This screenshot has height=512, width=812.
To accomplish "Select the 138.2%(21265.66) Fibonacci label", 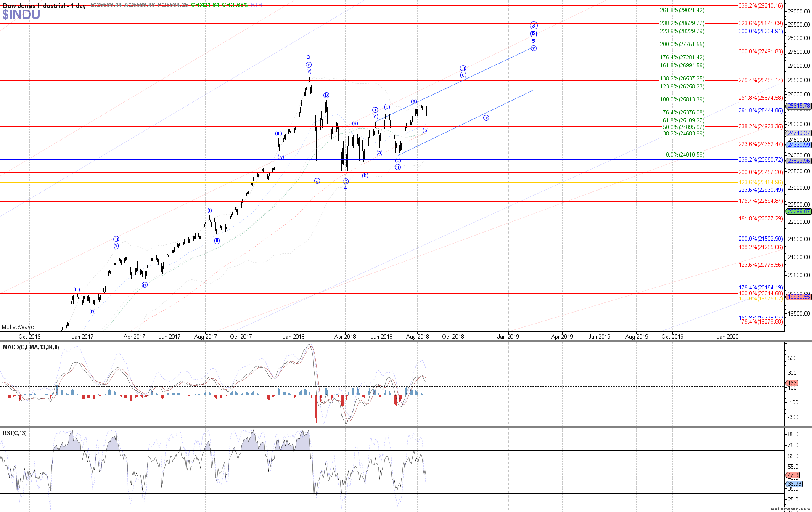I will click(x=761, y=247).
